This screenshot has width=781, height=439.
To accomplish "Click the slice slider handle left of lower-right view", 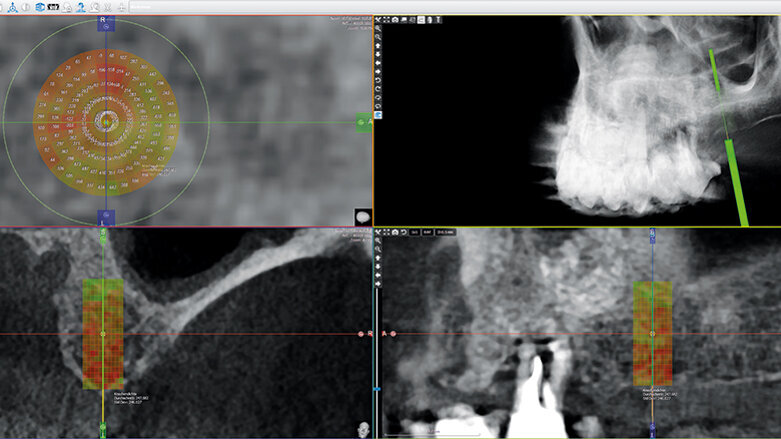I will tap(377, 389).
